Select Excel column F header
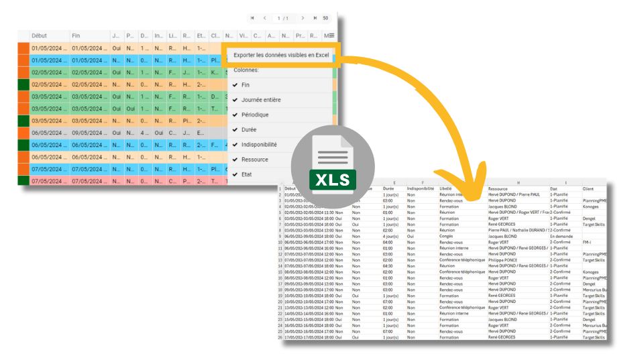 tap(422, 183)
